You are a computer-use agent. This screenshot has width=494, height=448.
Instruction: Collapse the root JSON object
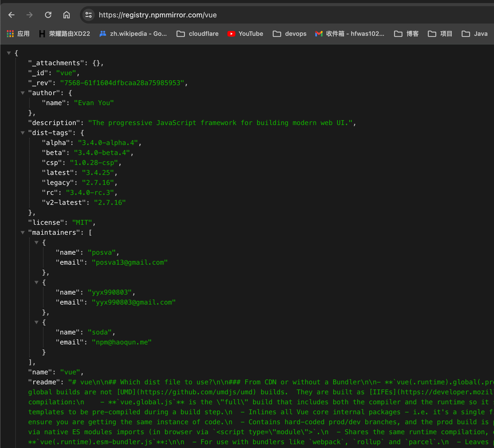tap(9, 53)
